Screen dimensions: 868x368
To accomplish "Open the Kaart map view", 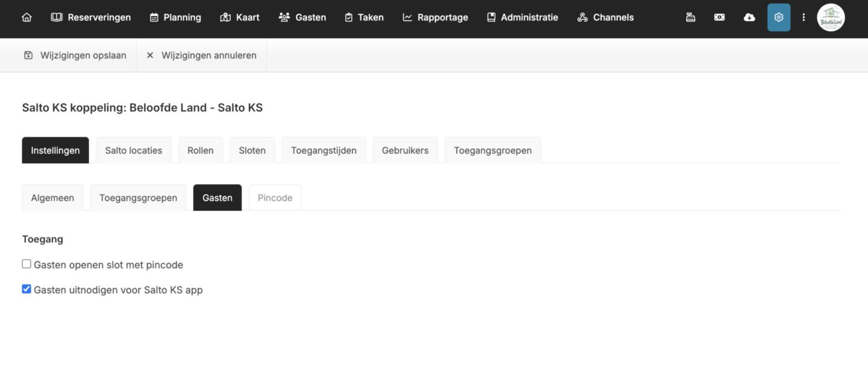I will (240, 17).
